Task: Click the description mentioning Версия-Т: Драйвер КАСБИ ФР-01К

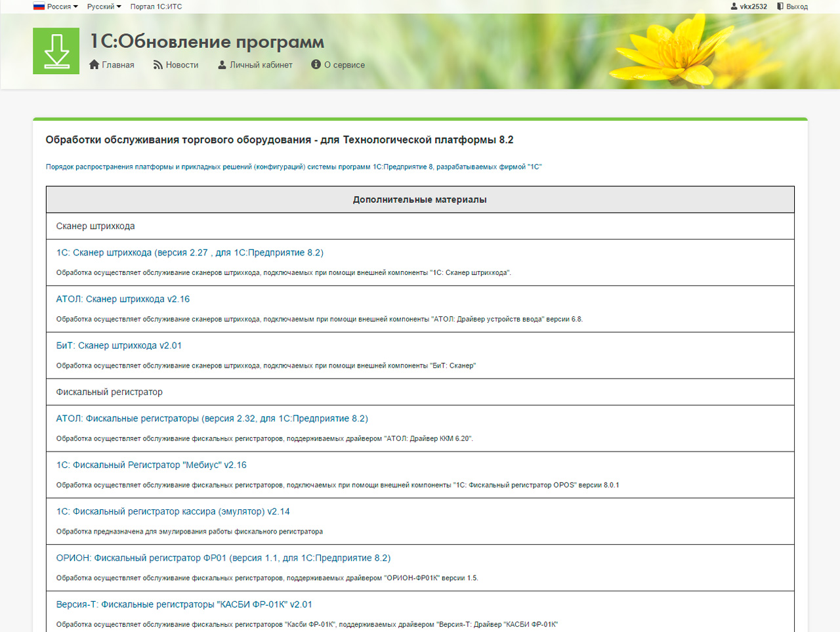Action: [x=307, y=625]
